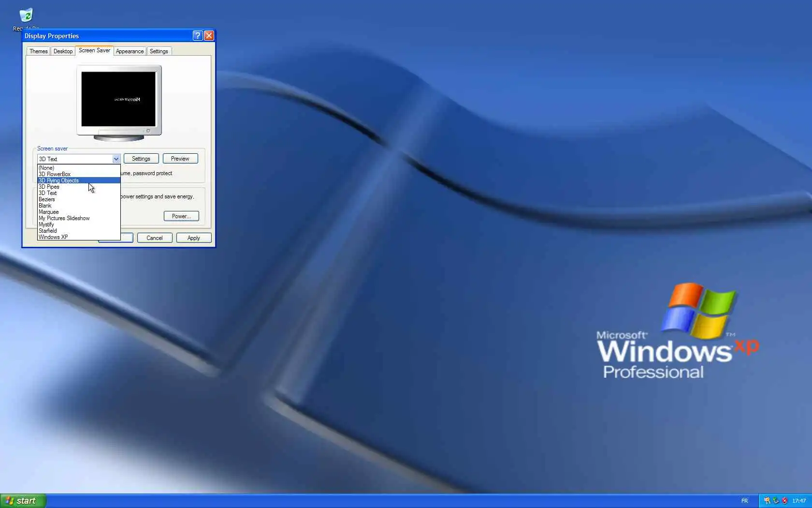Click Cancel in Display Properties
This screenshot has width=812, height=508.
point(155,238)
